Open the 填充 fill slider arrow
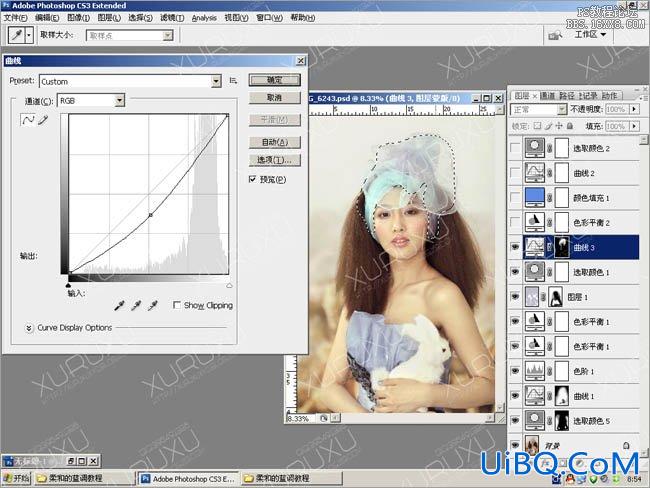650x488 pixels. click(x=634, y=126)
